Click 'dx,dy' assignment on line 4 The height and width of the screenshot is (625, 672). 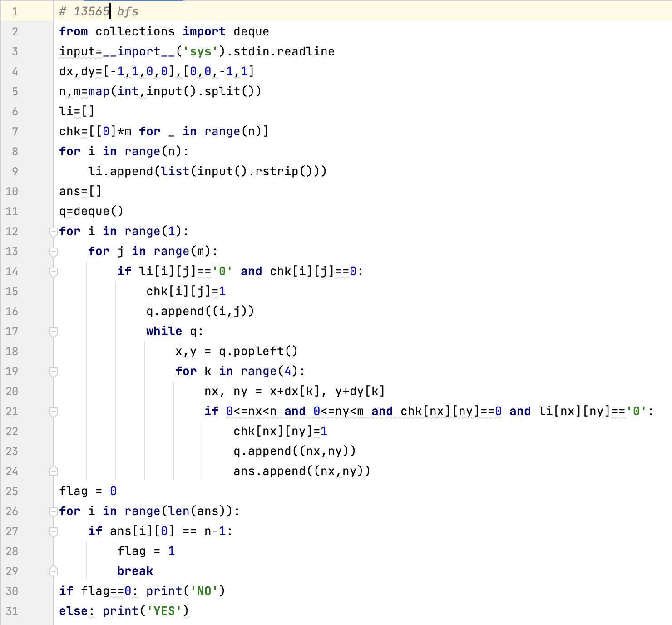click(x=77, y=71)
